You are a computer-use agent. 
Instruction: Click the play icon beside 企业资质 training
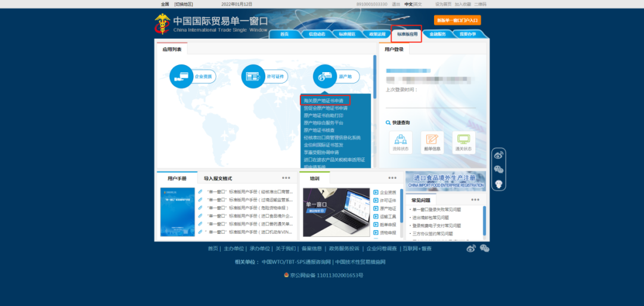tap(376, 192)
